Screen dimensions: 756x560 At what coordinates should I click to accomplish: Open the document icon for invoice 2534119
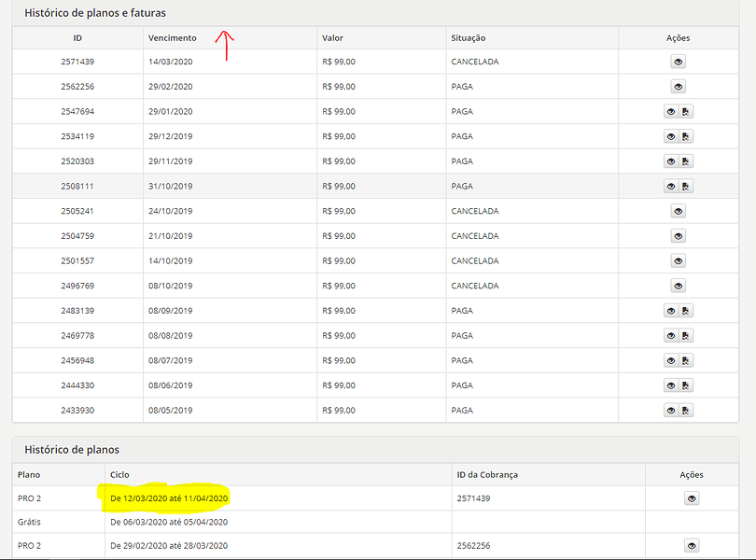[x=686, y=136]
